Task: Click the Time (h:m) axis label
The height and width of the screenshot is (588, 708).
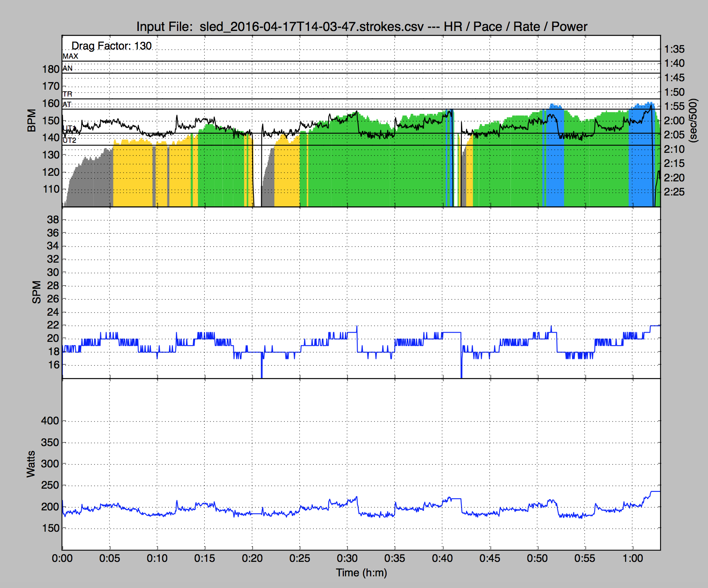Action: [361, 573]
